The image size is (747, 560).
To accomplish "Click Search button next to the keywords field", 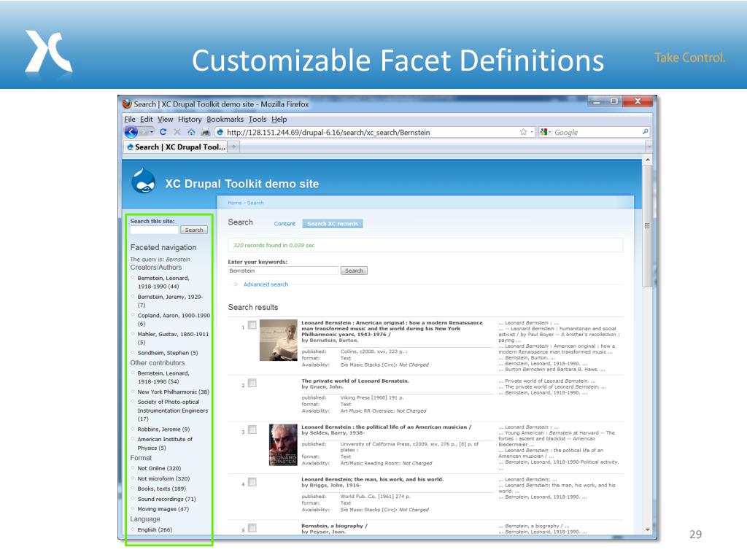I will point(354,271).
